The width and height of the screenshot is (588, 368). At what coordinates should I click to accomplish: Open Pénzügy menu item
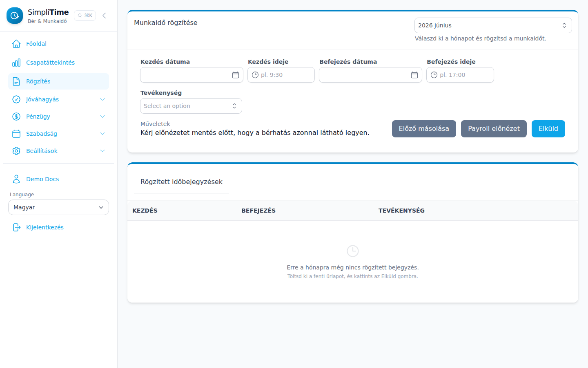point(58,117)
